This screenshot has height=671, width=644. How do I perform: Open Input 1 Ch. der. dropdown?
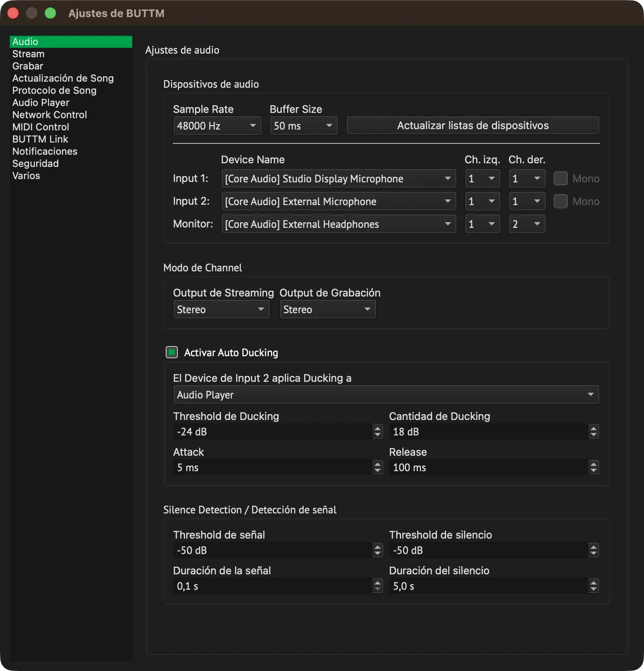[527, 179]
